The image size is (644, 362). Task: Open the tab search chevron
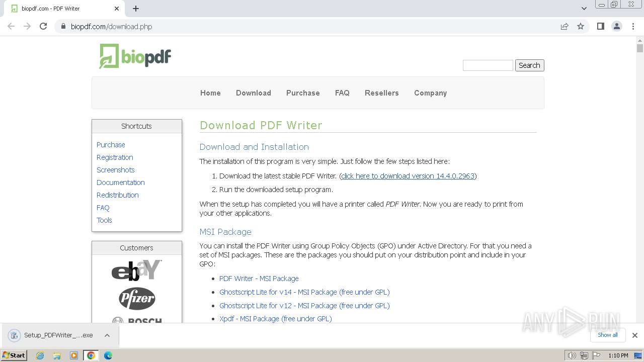584,9
